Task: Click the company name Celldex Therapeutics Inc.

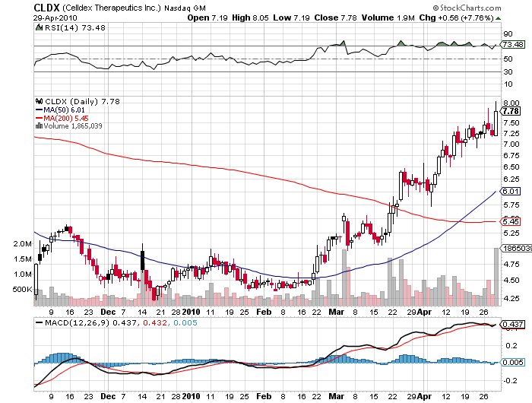Action: 112,8
